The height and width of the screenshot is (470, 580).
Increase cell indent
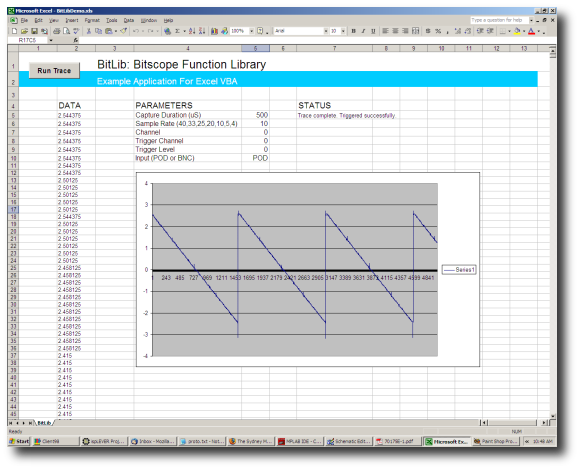(x=490, y=31)
